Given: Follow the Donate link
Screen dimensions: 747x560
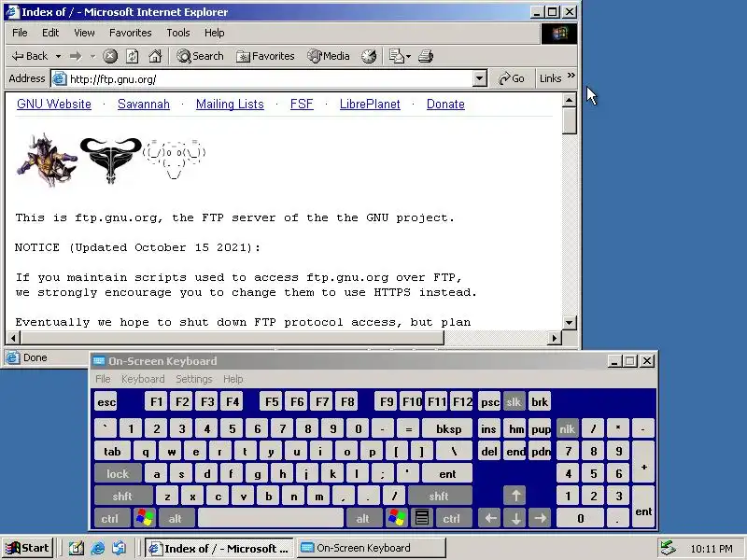Looking at the screenshot, I should (x=445, y=105).
